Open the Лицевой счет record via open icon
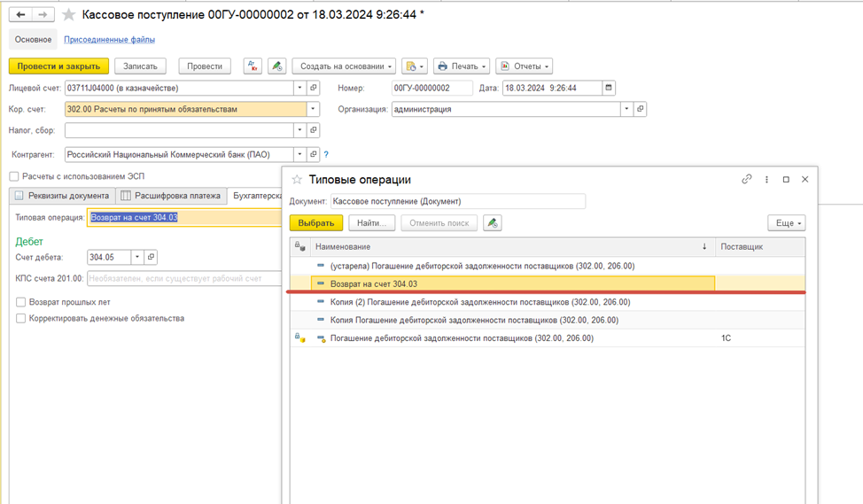The width and height of the screenshot is (863, 504). [313, 88]
